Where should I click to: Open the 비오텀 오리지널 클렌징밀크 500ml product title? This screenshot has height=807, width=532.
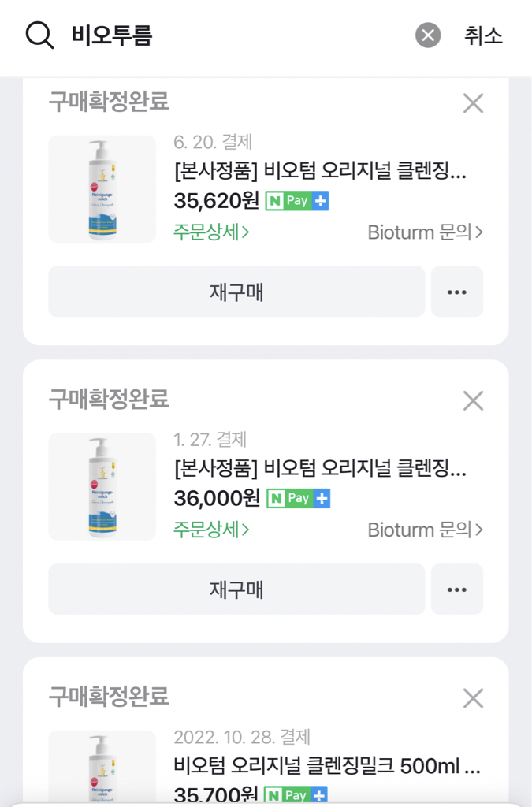326,765
